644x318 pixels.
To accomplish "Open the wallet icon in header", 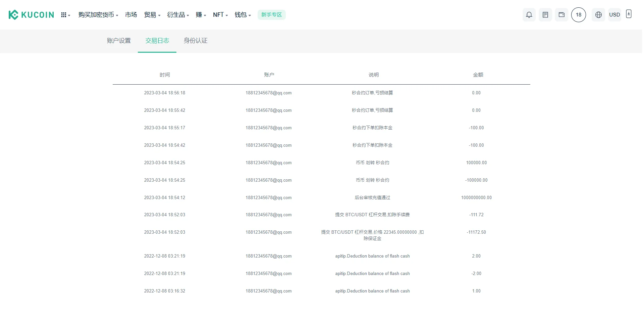I will [x=561, y=15].
